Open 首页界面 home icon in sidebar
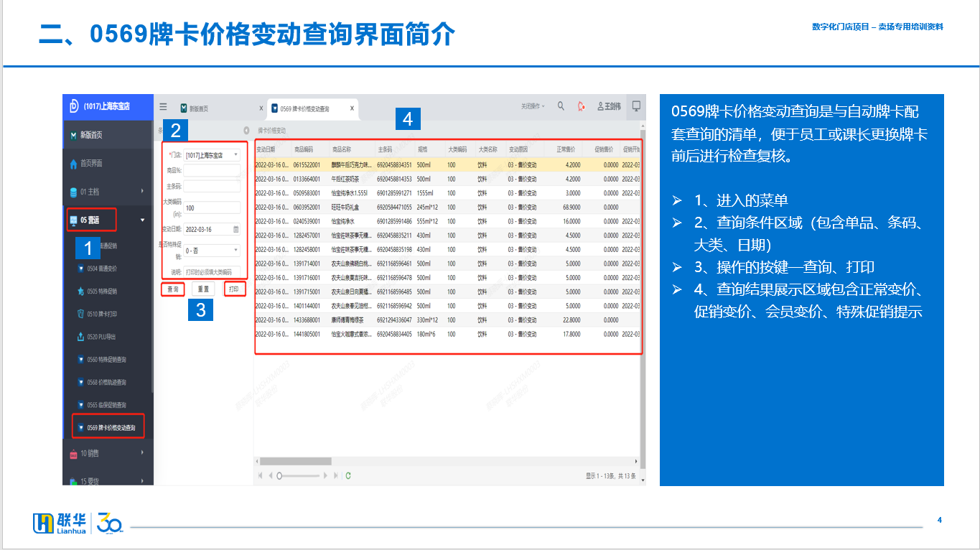 [73, 164]
